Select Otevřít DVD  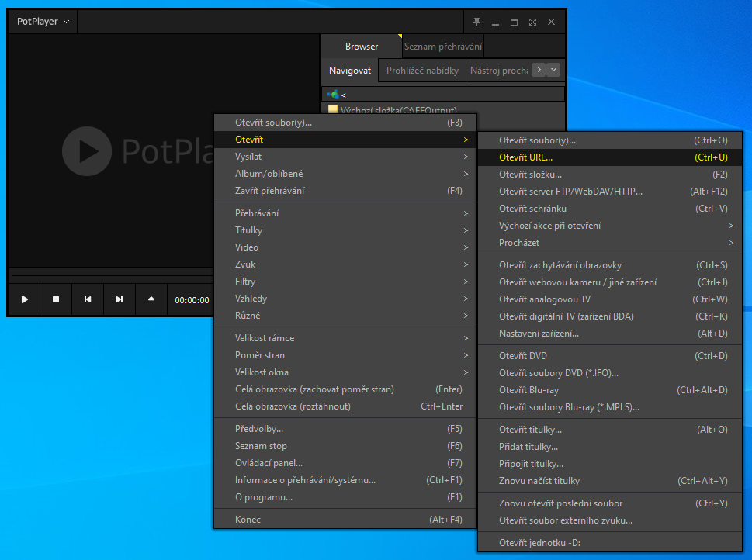(610, 356)
